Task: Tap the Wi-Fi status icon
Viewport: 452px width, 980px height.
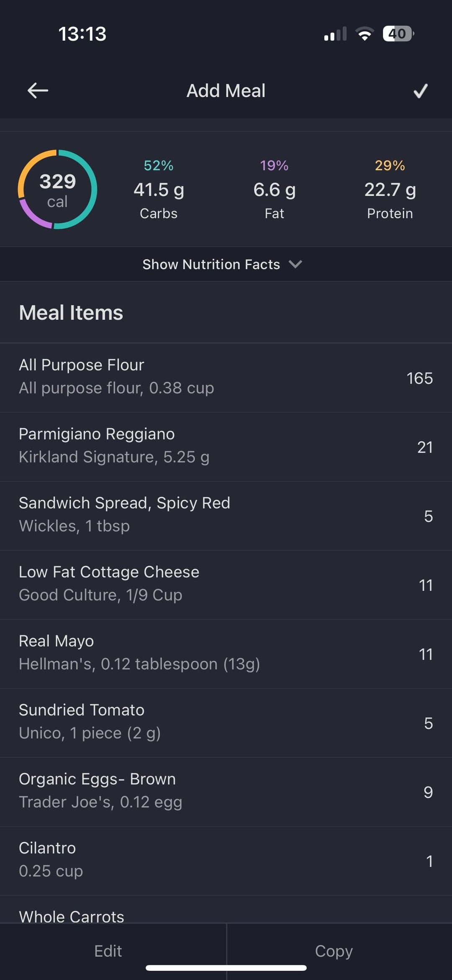Action: click(x=365, y=33)
